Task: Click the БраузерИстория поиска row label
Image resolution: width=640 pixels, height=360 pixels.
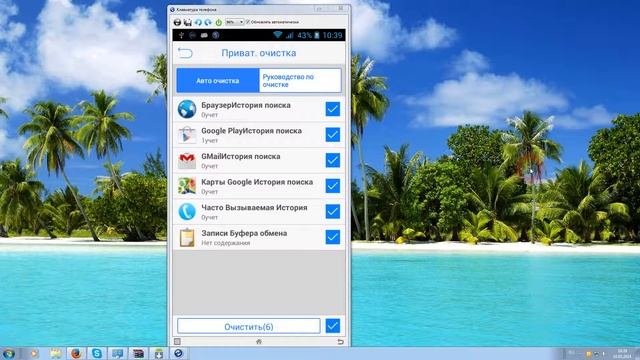Action: coord(246,105)
